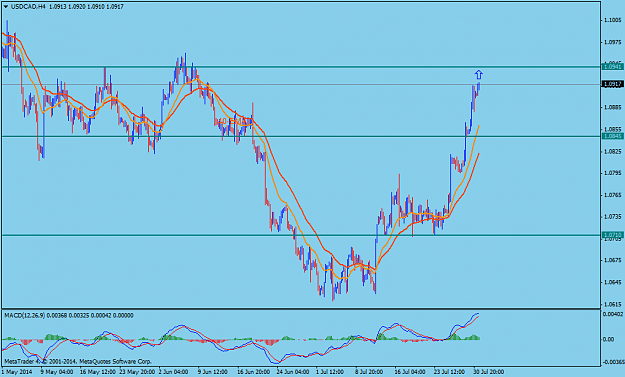Click the 16 Jul 04:00 date label
Viewport: 625px width, 377px height.
[x=411, y=372]
